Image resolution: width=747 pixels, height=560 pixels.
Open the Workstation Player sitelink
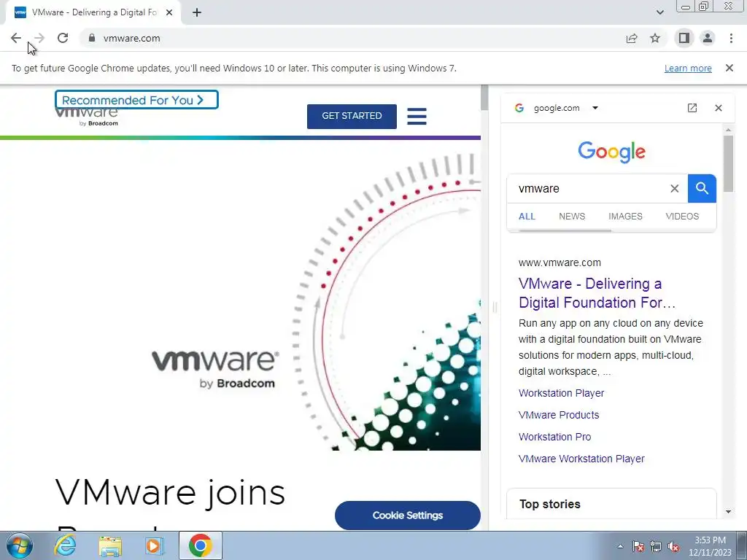(561, 393)
